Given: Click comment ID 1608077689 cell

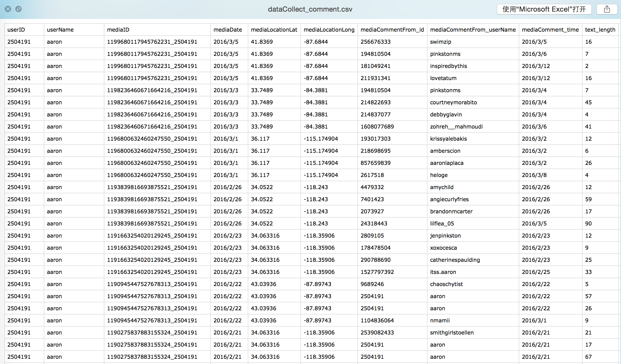Looking at the screenshot, I should tap(377, 127).
